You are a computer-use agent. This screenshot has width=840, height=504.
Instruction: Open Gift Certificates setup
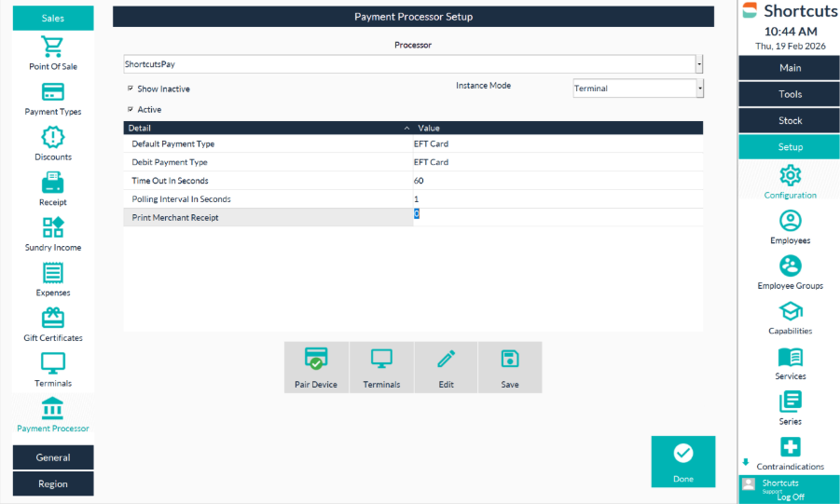pyautogui.click(x=53, y=319)
